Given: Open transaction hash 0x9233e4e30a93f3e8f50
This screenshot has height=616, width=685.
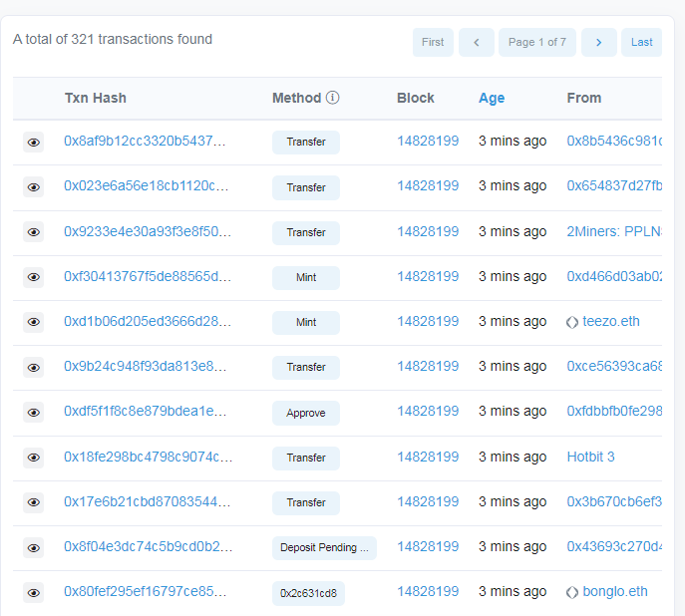Looking at the screenshot, I should click(x=148, y=231).
